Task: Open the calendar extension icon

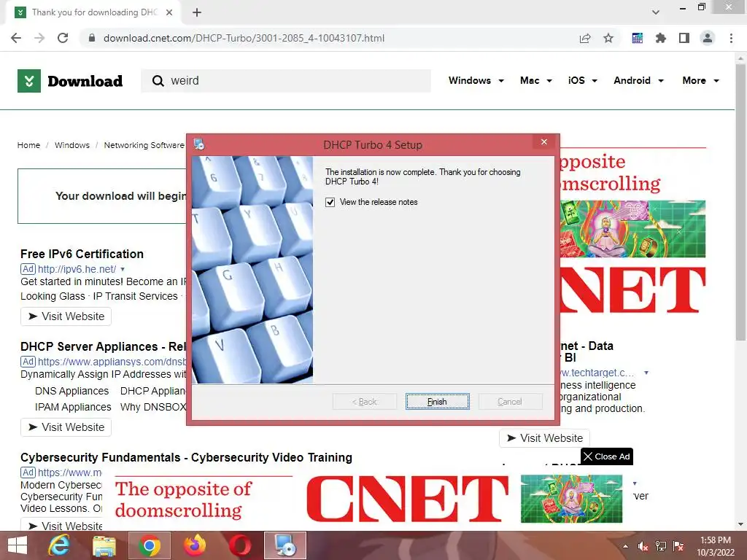Action: click(x=638, y=38)
